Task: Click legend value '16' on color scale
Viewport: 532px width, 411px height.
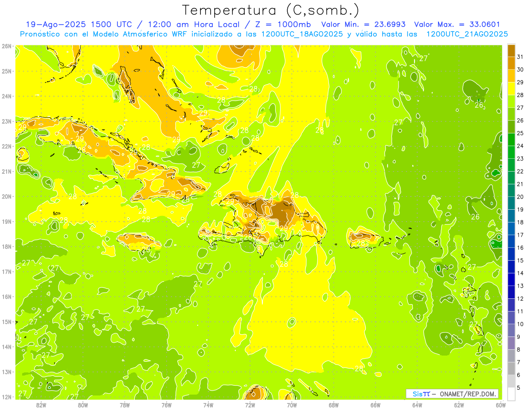Action: [x=520, y=247]
